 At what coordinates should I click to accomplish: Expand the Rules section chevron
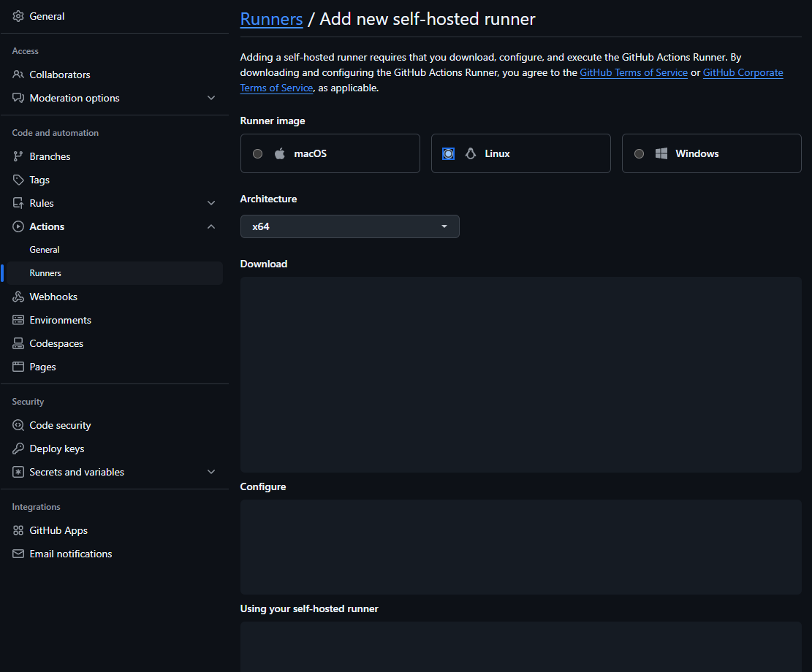coord(211,203)
